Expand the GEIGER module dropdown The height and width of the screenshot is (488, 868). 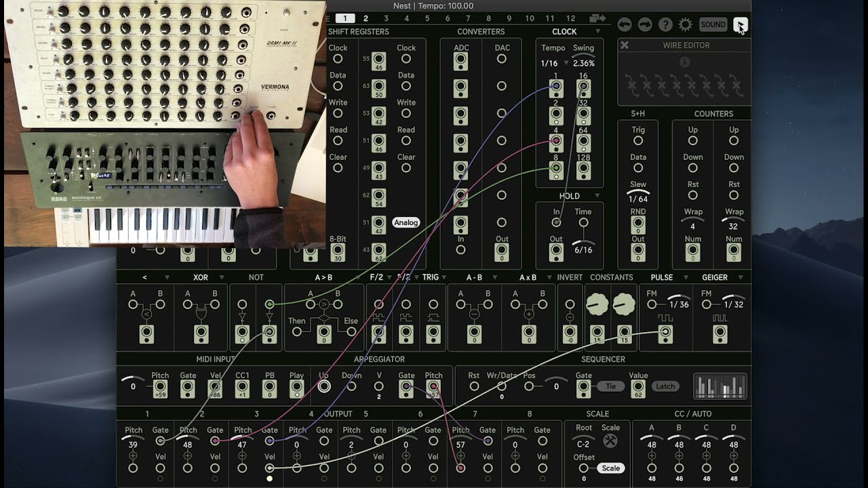coord(741,277)
